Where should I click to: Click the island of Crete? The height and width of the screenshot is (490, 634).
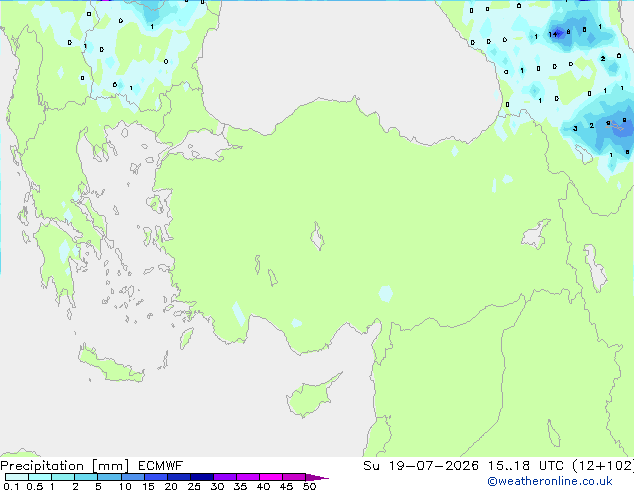[x=110, y=366]
